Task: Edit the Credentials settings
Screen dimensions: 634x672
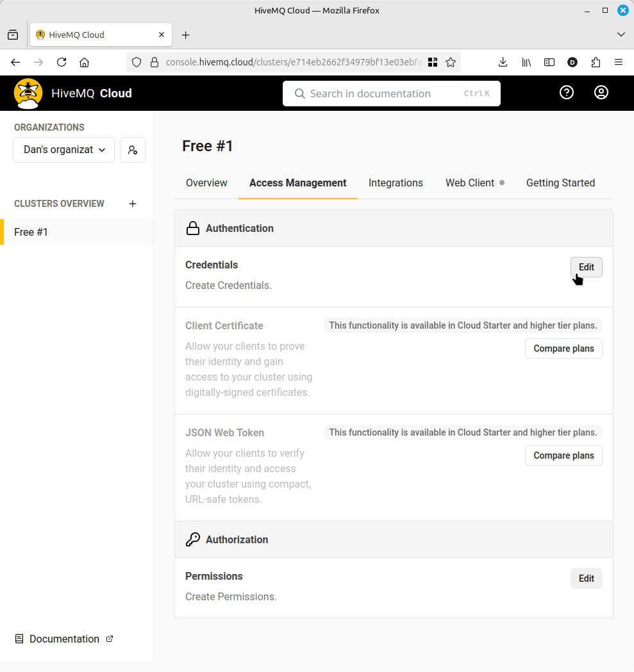Action: (x=586, y=267)
